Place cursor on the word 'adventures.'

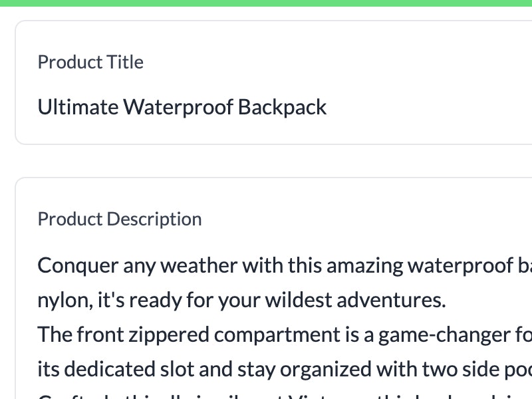click(x=391, y=300)
